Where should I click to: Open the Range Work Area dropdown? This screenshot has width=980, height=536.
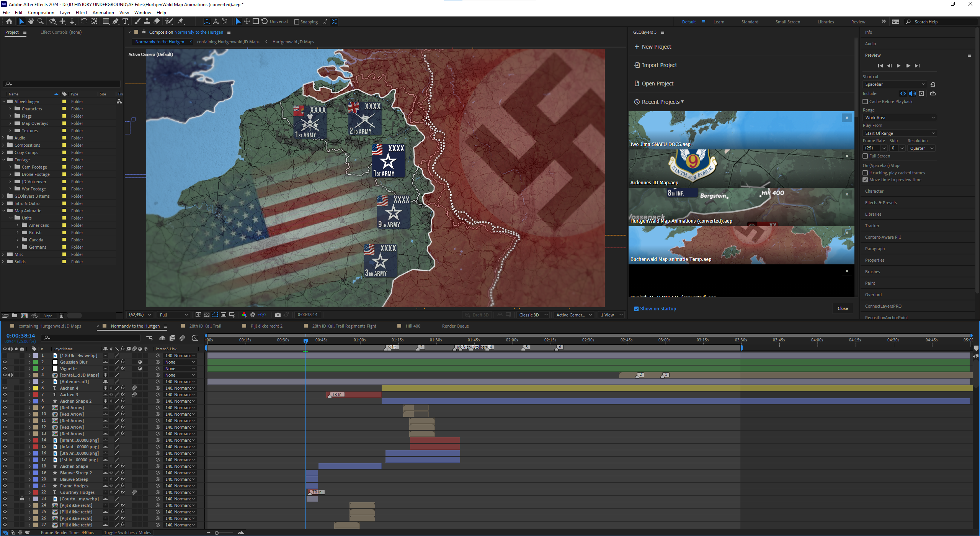[x=900, y=118]
